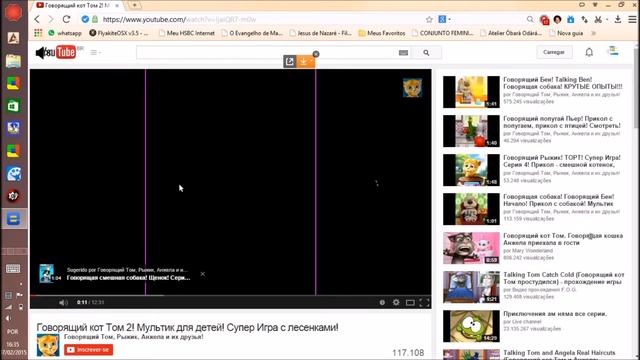Select the YouTube browser tab
The width and height of the screenshot is (640, 360).
tap(78, 5)
